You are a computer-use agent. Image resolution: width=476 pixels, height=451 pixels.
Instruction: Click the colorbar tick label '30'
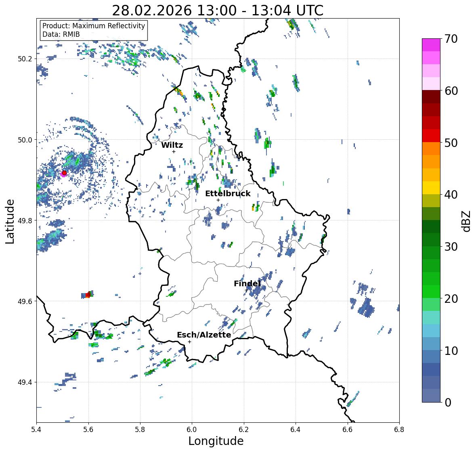451,247
